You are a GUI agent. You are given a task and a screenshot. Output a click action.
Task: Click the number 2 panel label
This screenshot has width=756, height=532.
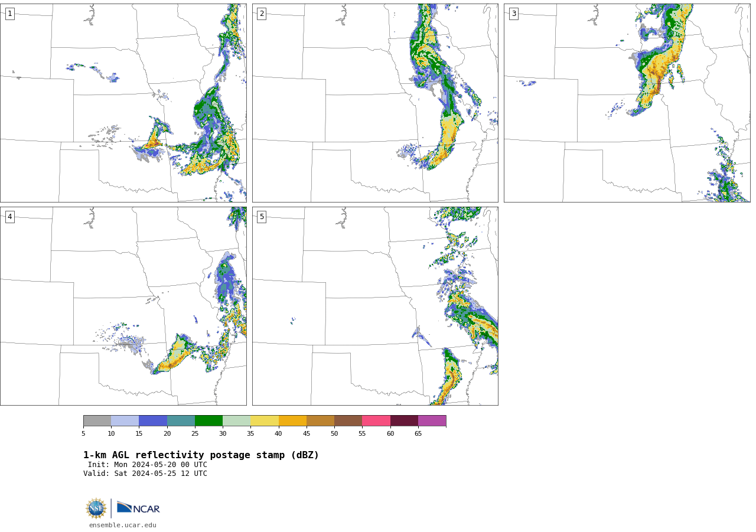pos(262,14)
